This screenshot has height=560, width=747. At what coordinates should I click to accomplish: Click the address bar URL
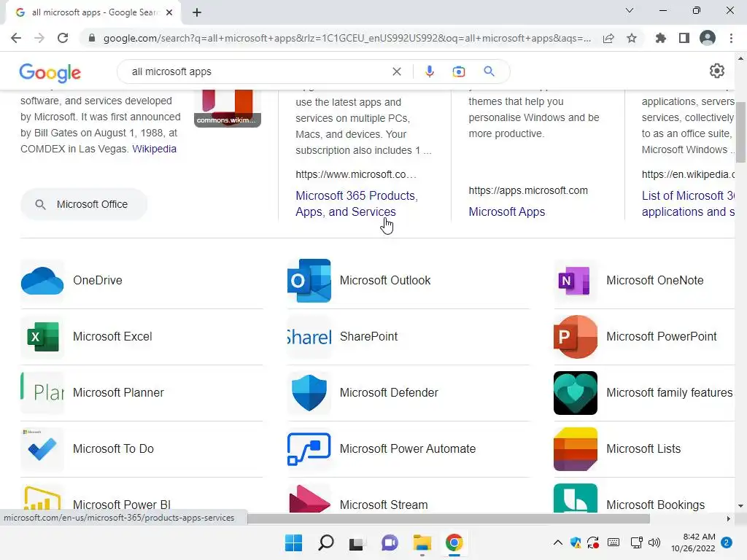pyautogui.click(x=347, y=38)
